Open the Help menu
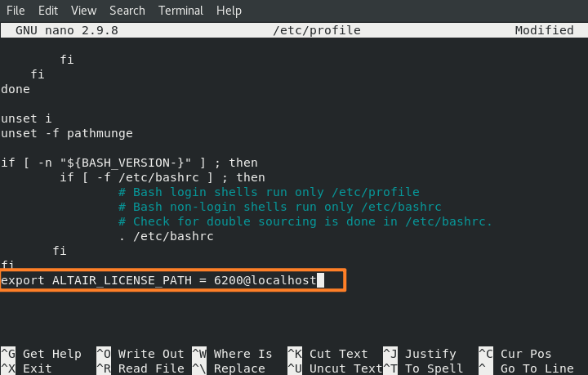588x375 pixels. 229,11
